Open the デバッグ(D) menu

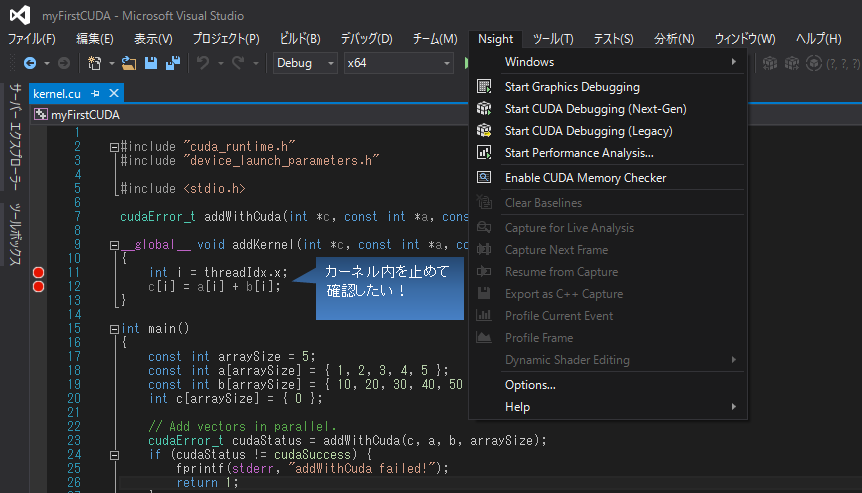367,38
